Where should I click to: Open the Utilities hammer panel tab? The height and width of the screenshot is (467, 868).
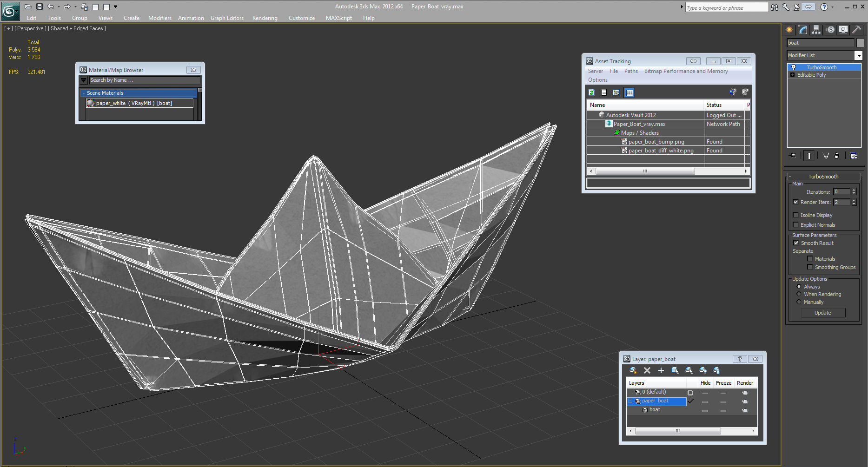click(857, 30)
